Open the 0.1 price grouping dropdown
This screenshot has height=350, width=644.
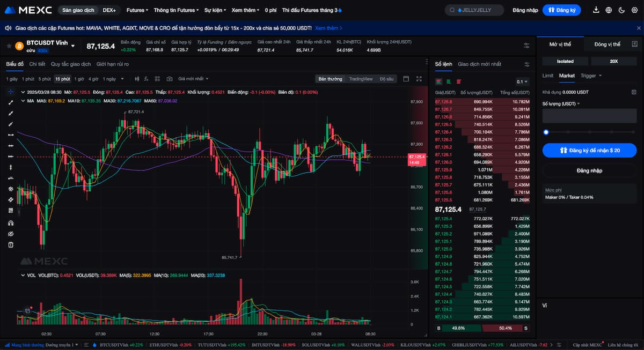522,82
